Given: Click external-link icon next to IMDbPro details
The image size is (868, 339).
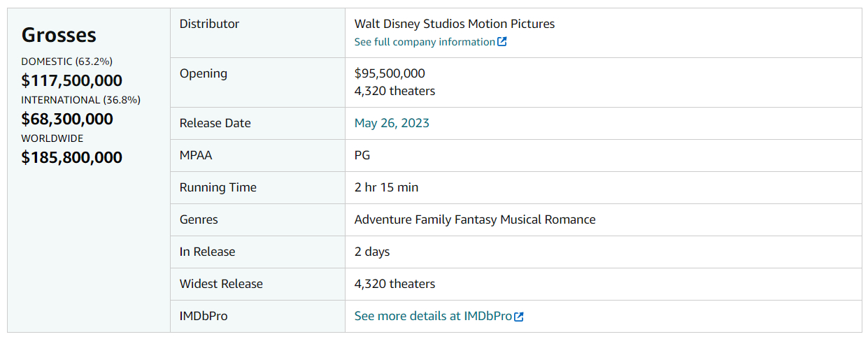Looking at the screenshot, I should [519, 317].
